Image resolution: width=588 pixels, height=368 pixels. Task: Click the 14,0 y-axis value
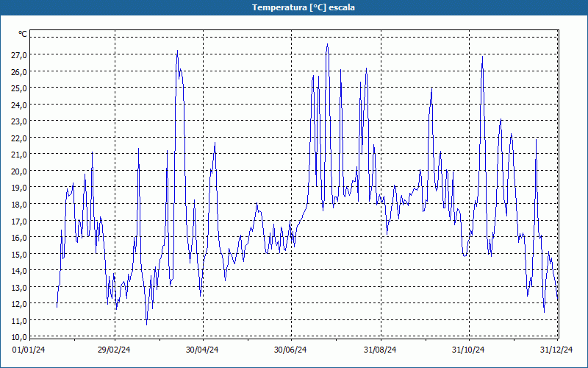(x=19, y=271)
